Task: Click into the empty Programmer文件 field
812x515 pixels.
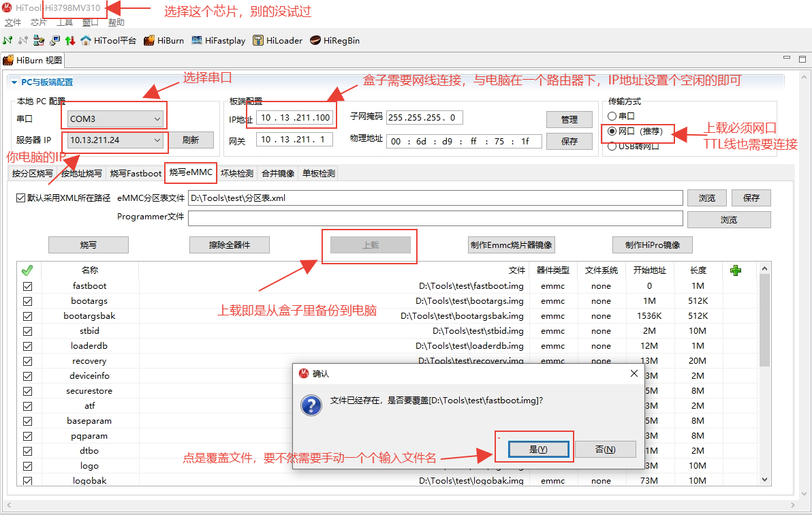Action: (435, 218)
